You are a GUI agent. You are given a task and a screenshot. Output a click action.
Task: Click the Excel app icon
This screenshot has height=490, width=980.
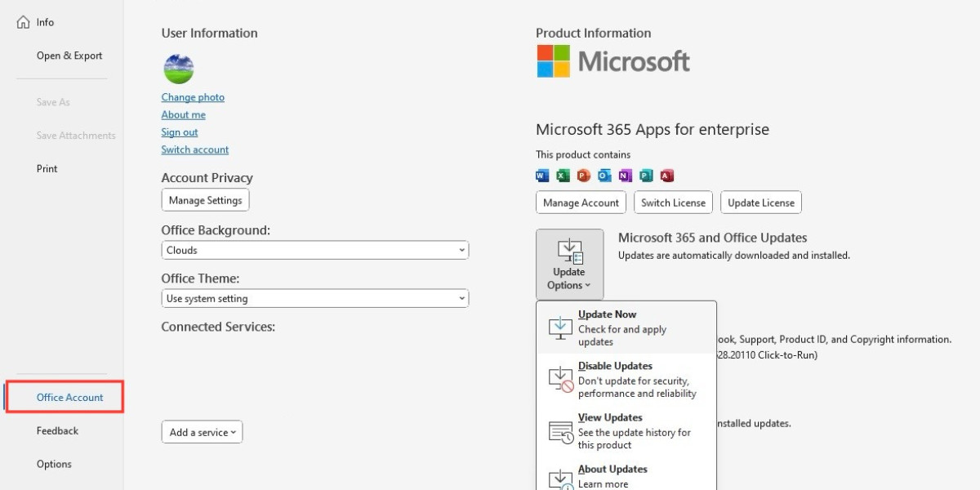click(563, 176)
